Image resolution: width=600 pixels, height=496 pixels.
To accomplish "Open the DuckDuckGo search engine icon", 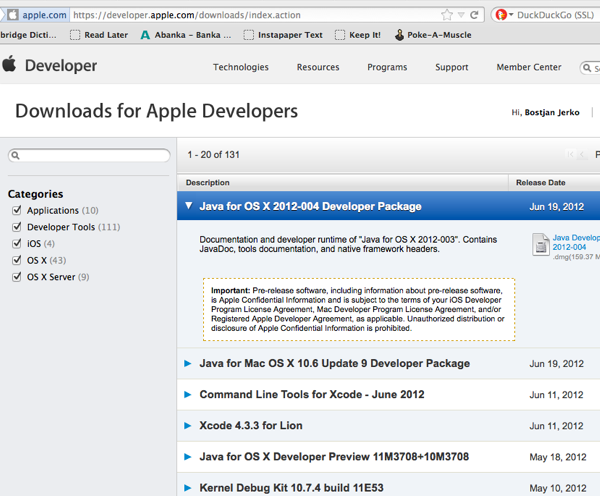I will (x=501, y=15).
